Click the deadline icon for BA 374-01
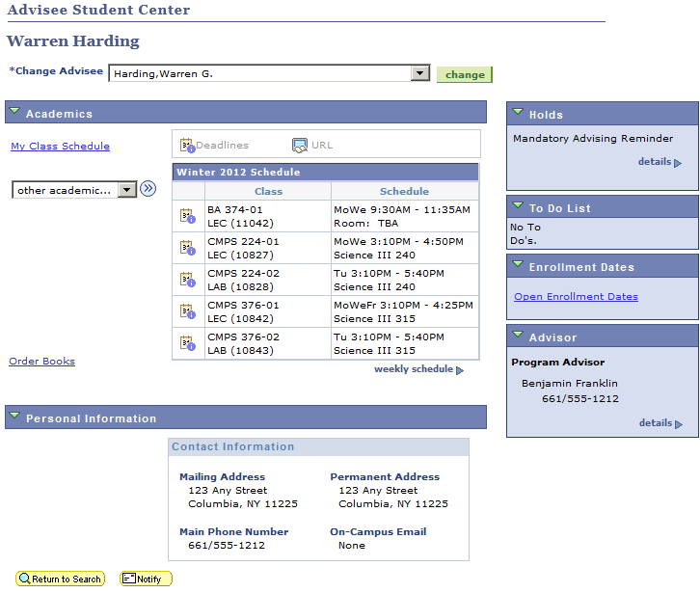 [187, 216]
